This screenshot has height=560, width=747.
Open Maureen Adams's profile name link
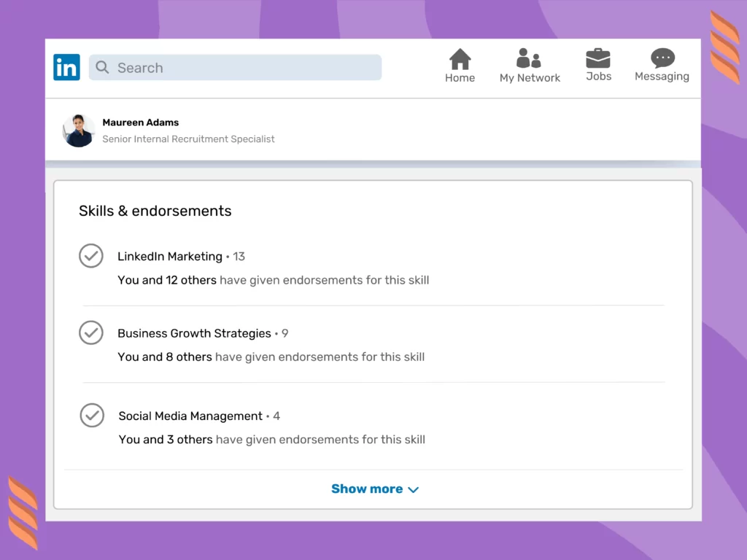click(x=140, y=122)
